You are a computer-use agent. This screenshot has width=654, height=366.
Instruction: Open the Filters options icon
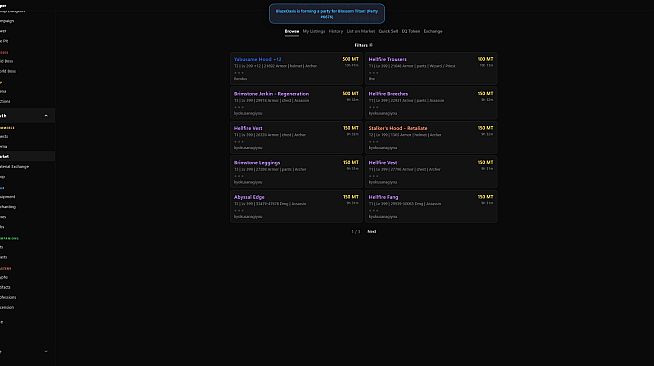(371, 45)
